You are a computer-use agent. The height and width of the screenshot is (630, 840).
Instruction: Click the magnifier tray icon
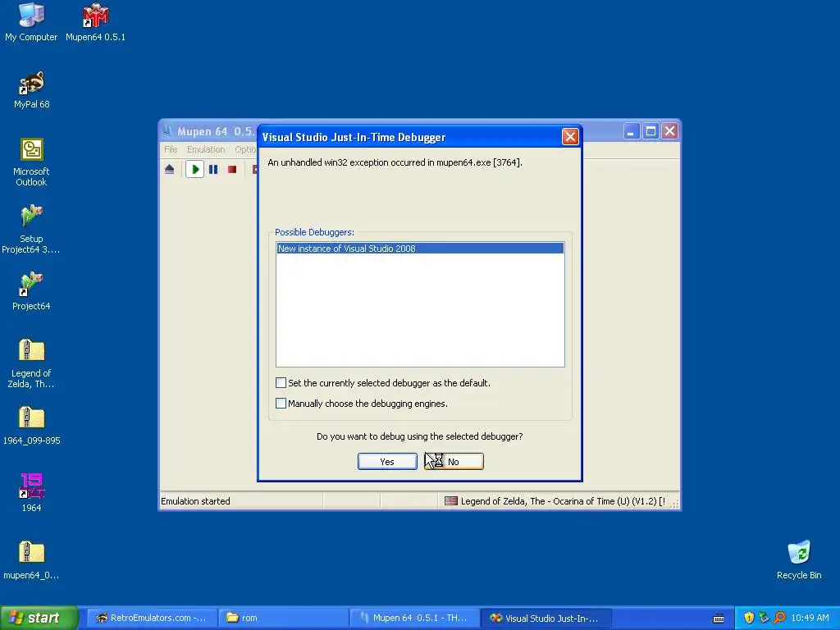(779, 618)
